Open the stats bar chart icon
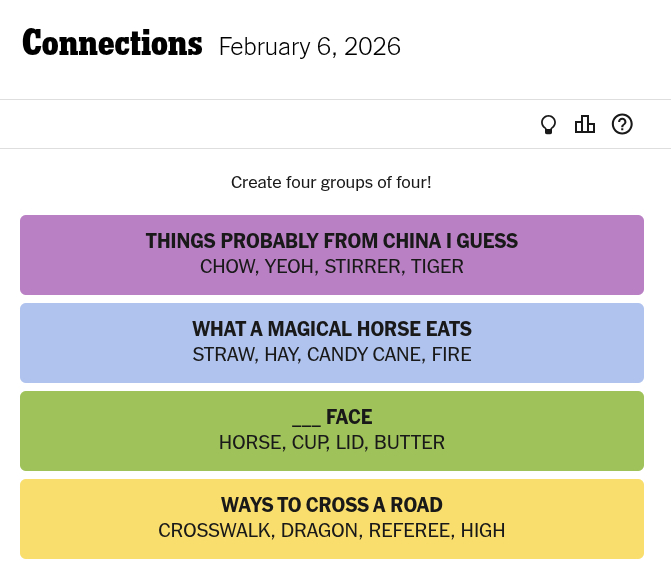Image resolution: width=671 pixels, height=579 pixels. pyautogui.click(x=585, y=125)
